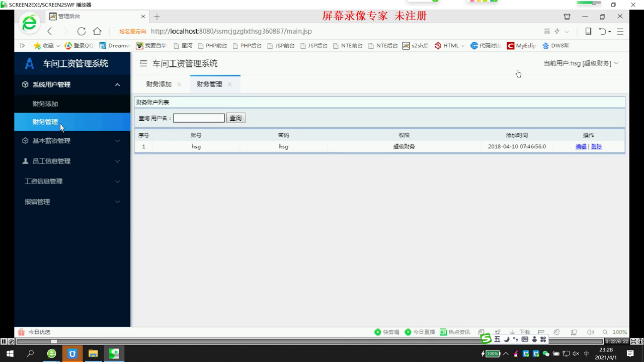Select 财务管理 in the sidebar
The width and height of the screenshot is (644, 362).
pos(72,122)
